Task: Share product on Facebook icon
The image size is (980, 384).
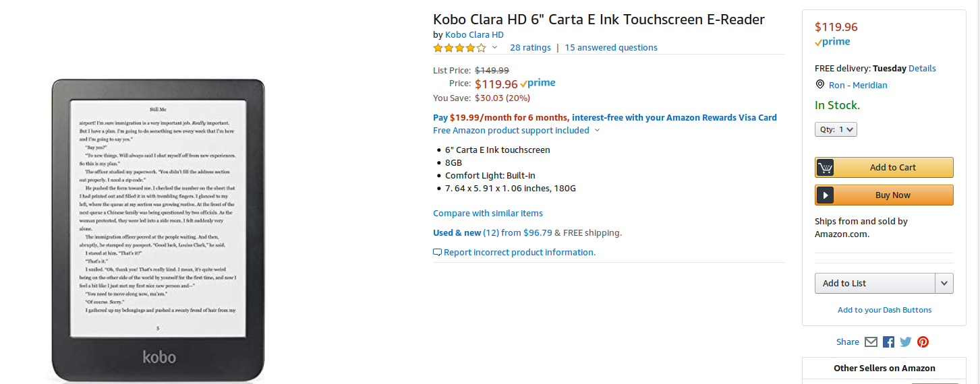Action: [x=888, y=342]
